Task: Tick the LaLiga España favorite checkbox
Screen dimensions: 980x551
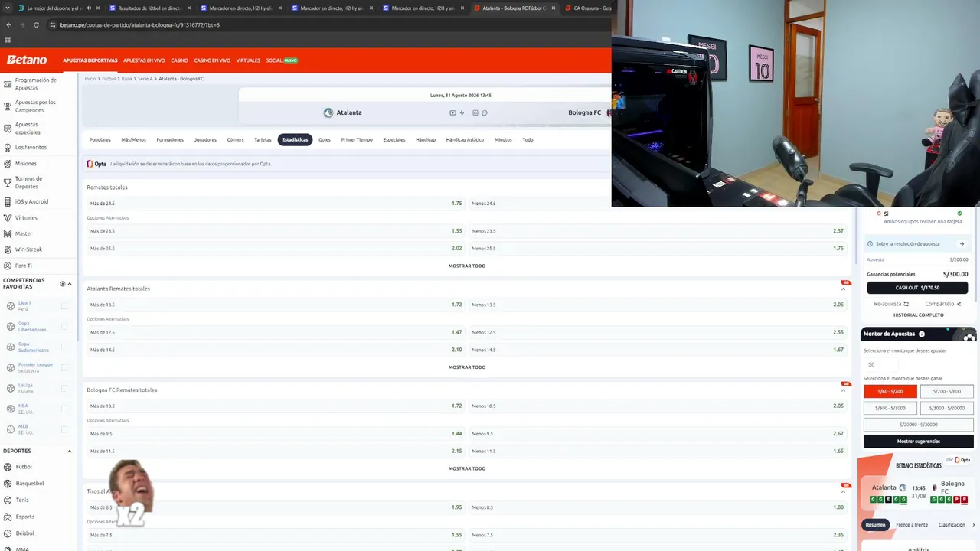Action: (x=64, y=388)
